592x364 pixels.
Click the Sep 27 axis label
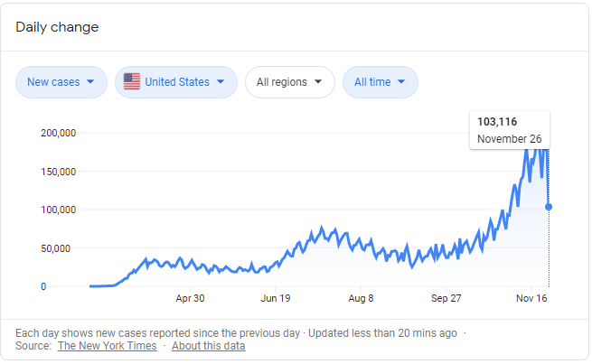[x=446, y=297]
